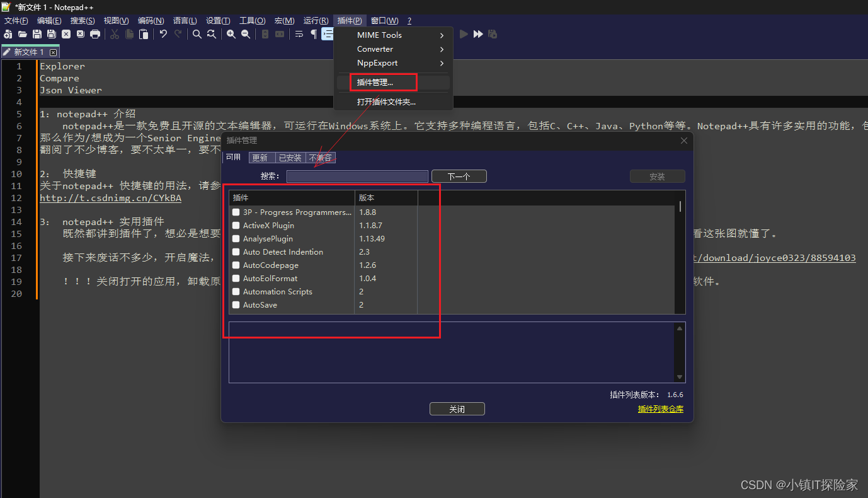Click the 关闭 button in plugin dialog
868x498 pixels.
(457, 409)
